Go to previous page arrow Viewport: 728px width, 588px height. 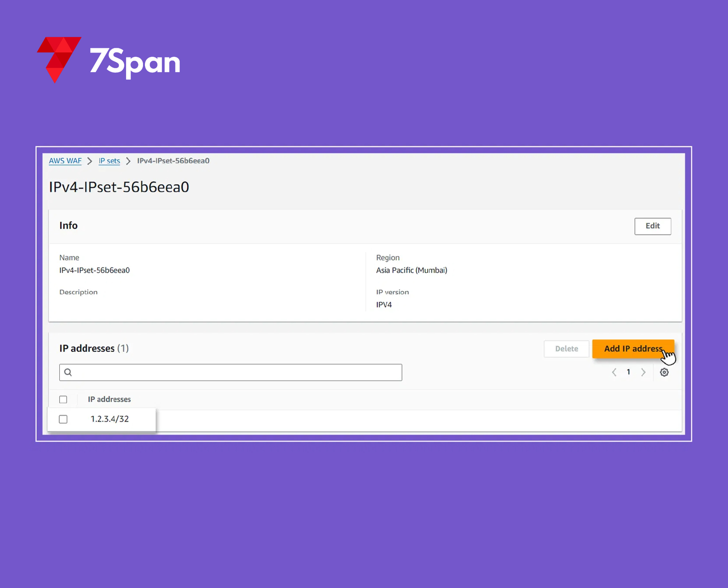click(x=614, y=372)
